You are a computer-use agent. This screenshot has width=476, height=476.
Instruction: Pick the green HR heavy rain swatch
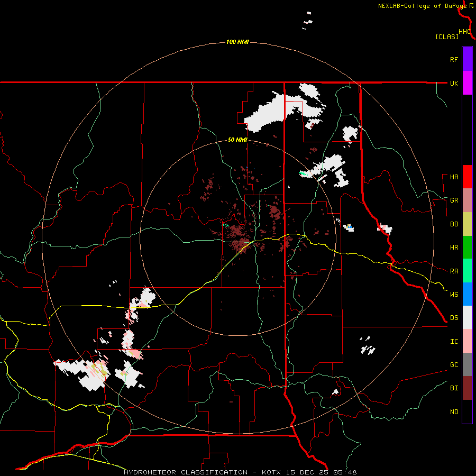(467, 247)
